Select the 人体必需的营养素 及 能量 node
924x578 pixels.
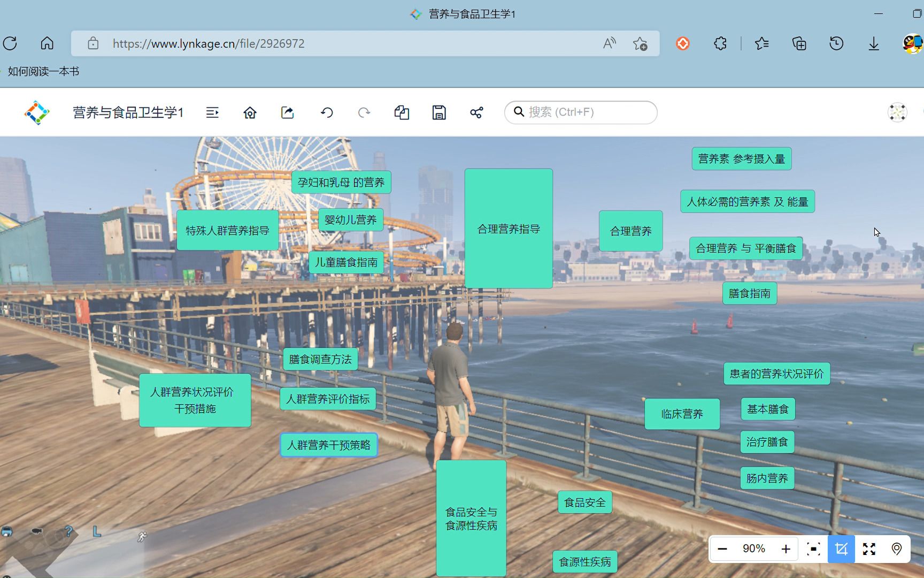click(748, 202)
